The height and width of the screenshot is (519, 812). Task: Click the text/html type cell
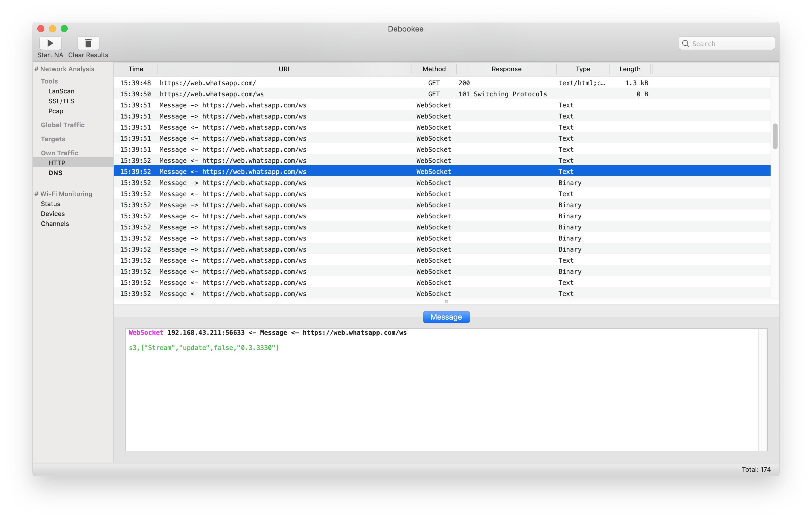[582, 83]
